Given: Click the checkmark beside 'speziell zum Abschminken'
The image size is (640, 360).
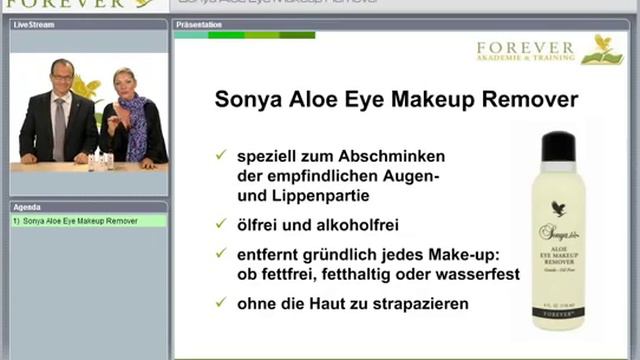Looking at the screenshot, I should (221, 154).
